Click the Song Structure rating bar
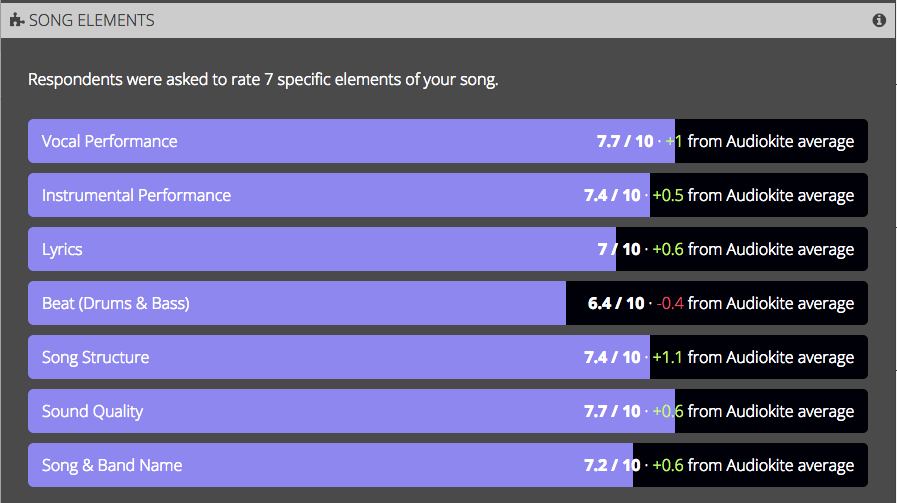897x503 pixels. [448, 357]
